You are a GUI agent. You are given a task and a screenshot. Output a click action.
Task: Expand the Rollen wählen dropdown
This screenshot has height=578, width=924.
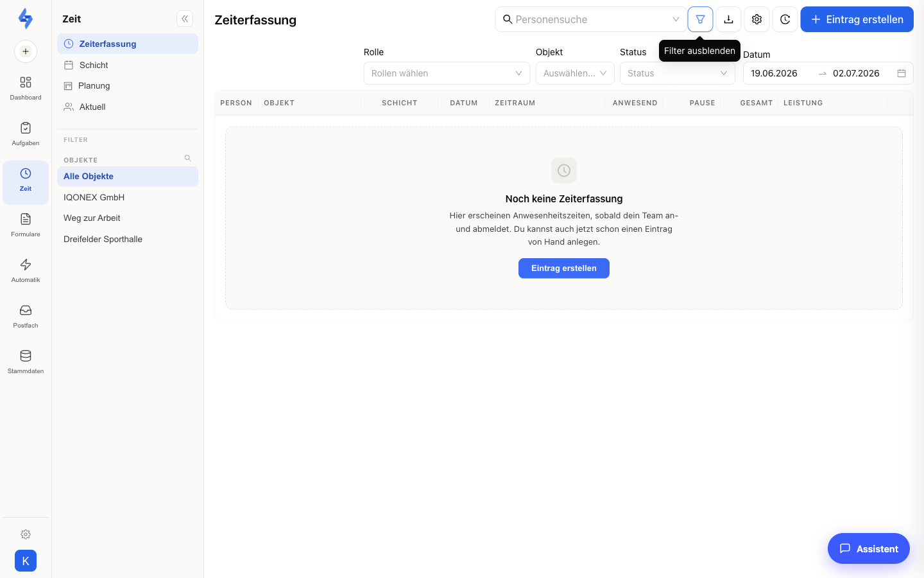click(447, 73)
